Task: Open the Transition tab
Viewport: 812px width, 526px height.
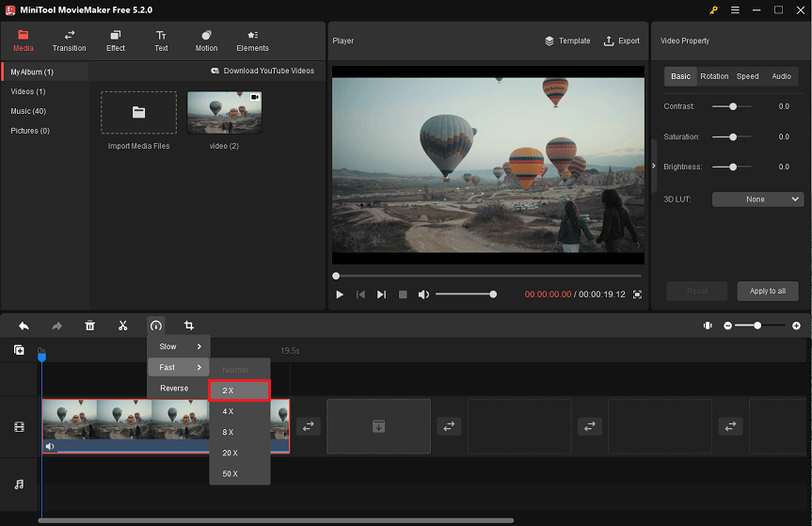Action: (x=69, y=40)
